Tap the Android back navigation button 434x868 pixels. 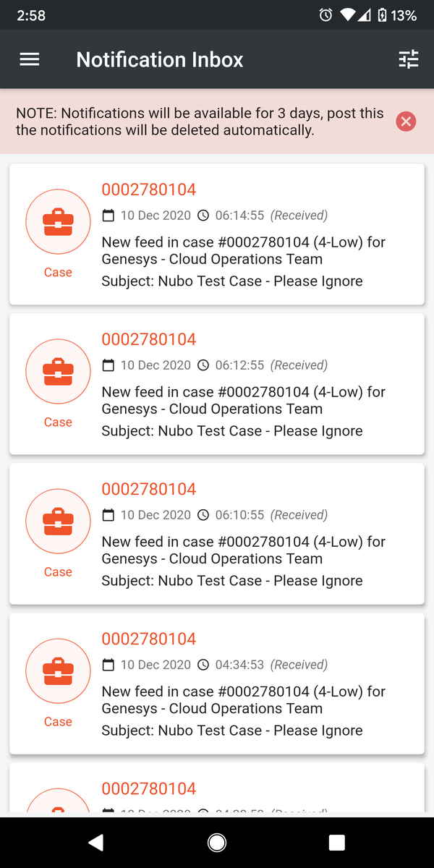[95, 842]
